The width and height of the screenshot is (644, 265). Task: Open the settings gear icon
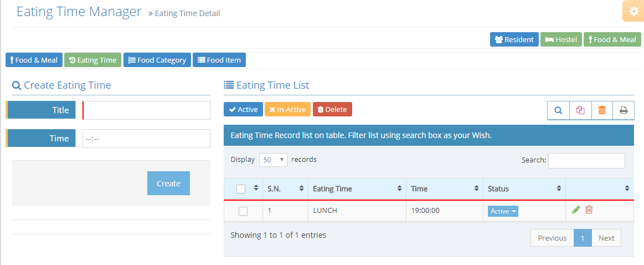click(633, 11)
